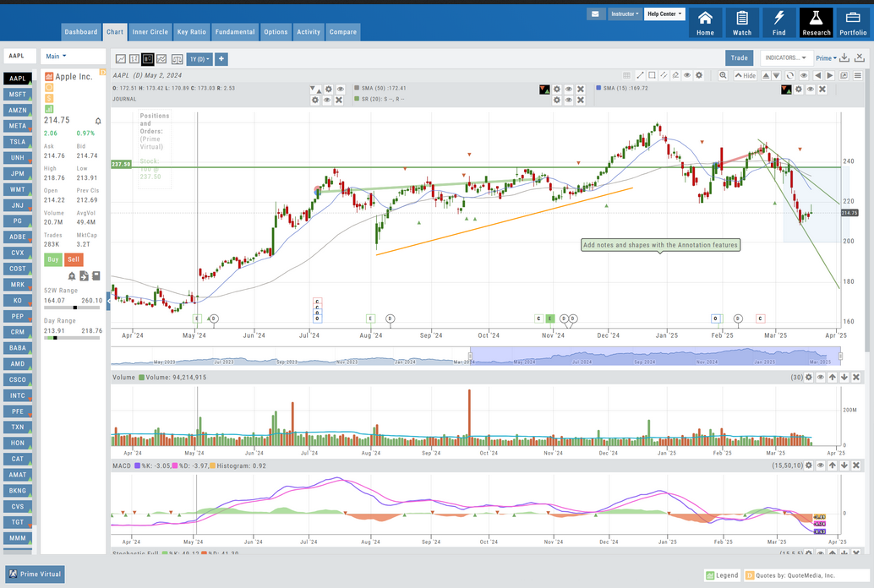Screen dimensions: 874x588
Task: Select the parallel channel drawing tool
Action: coord(664,75)
